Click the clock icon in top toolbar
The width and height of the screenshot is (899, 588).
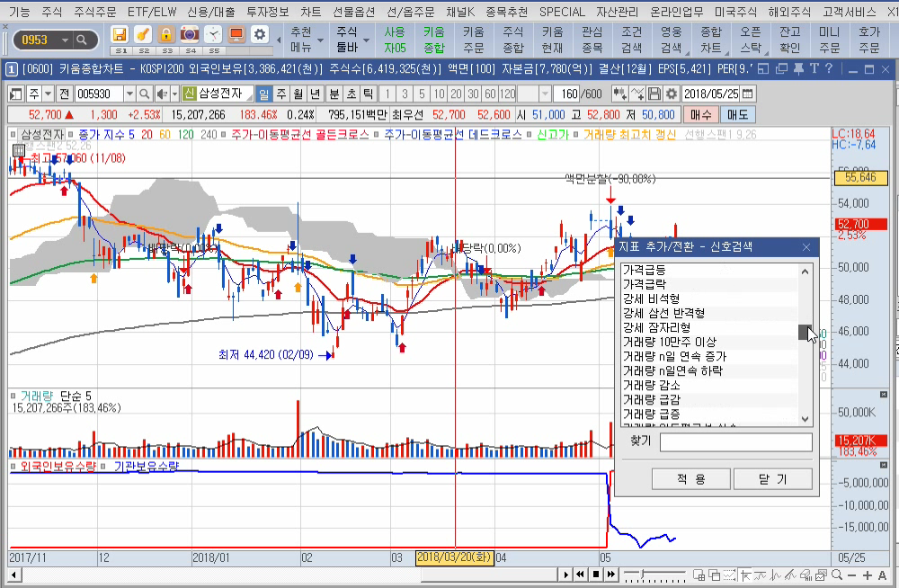pyautogui.click(x=213, y=35)
